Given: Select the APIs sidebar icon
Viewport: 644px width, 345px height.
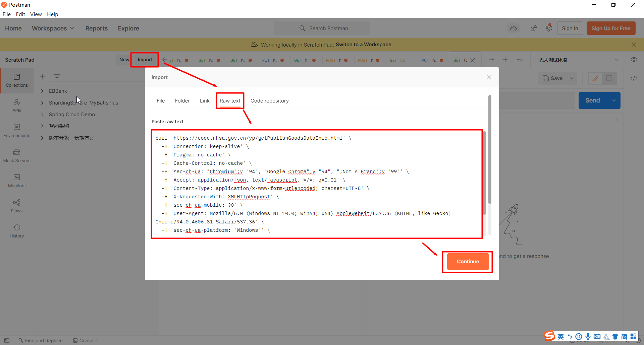Looking at the screenshot, I should click(17, 106).
